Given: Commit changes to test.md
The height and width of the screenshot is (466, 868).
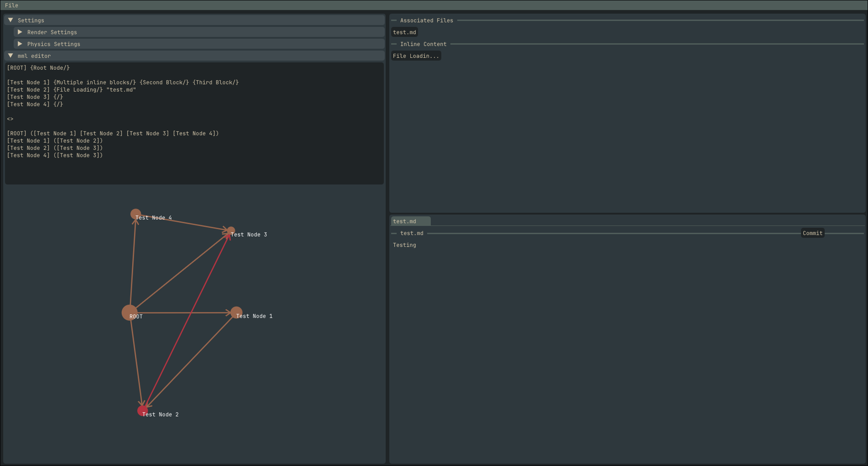Looking at the screenshot, I should click(812, 233).
